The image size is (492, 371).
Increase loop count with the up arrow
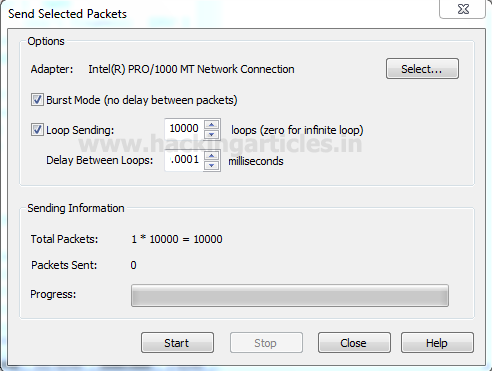point(211,125)
